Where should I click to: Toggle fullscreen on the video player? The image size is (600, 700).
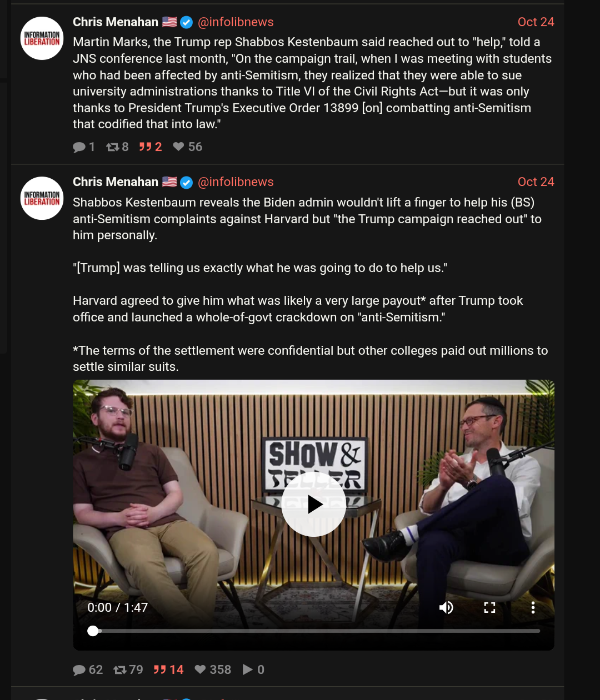click(x=489, y=607)
